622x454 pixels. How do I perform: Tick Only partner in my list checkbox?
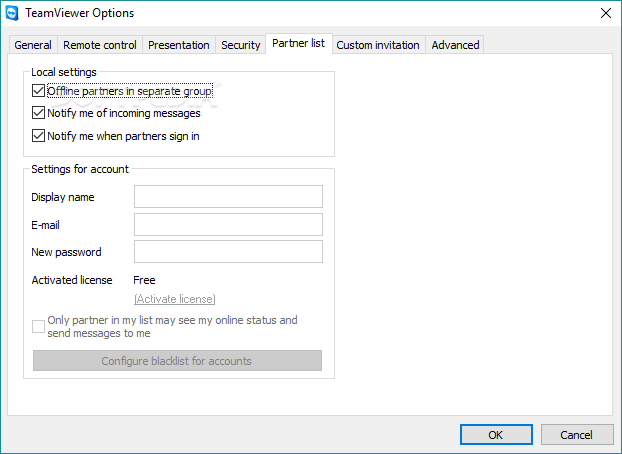click(x=38, y=327)
